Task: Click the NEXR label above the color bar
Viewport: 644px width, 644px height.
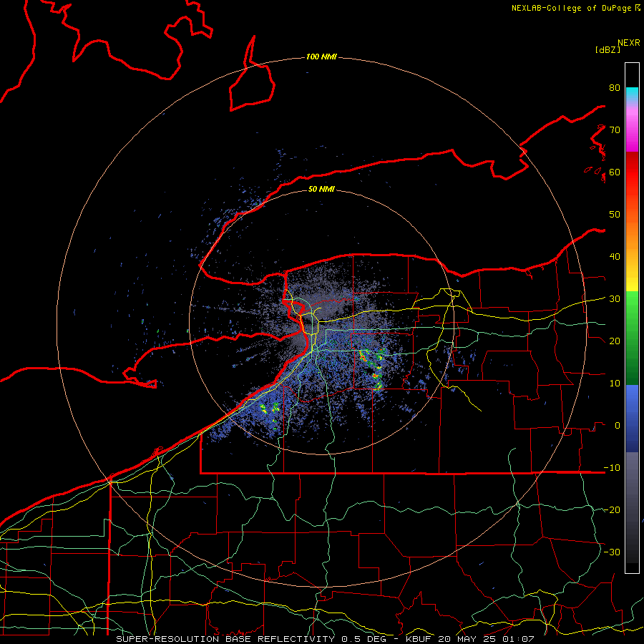Action: (x=629, y=43)
